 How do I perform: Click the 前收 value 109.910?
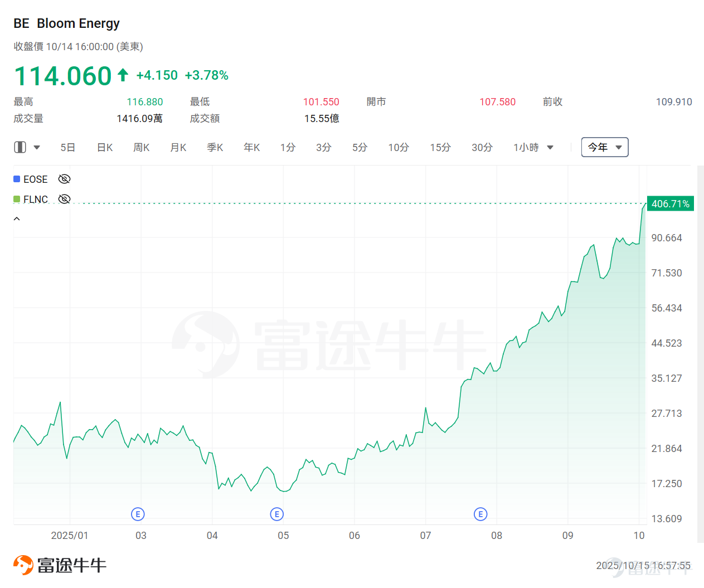click(674, 102)
